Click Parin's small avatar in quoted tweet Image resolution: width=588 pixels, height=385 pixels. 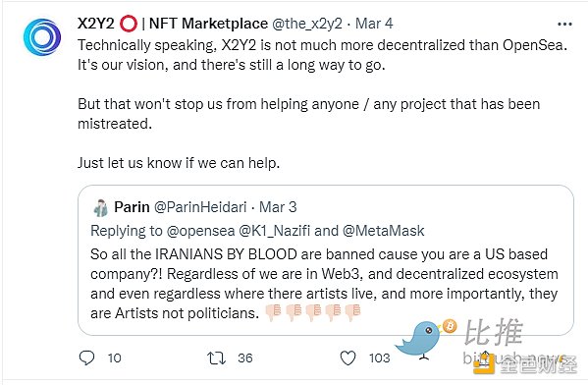[x=100, y=207]
